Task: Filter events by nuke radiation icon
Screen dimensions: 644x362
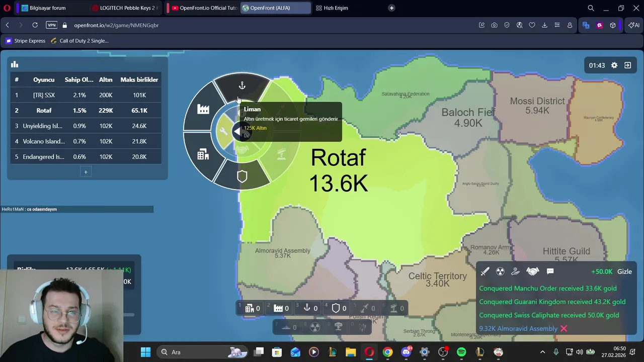Action: 500,271
